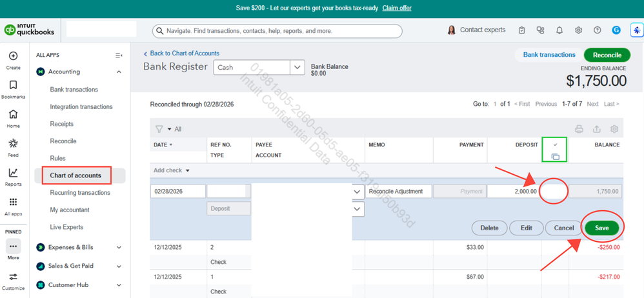Click the 02/28/2026 date field
The height and width of the screenshot is (298, 644).
178,192
